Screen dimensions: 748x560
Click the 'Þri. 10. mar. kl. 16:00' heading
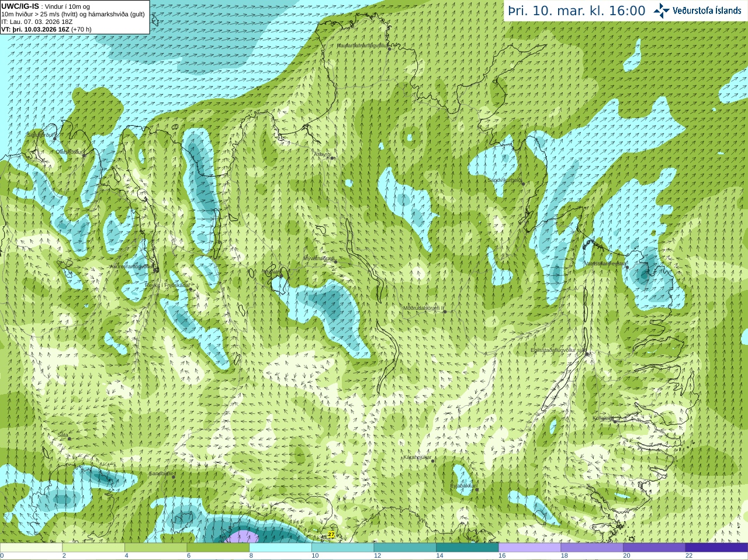click(577, 11)
